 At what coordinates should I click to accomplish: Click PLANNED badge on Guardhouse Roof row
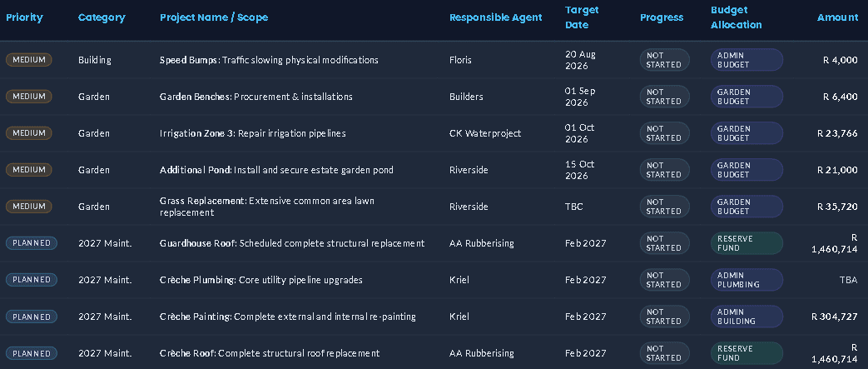tap(32, 242)
